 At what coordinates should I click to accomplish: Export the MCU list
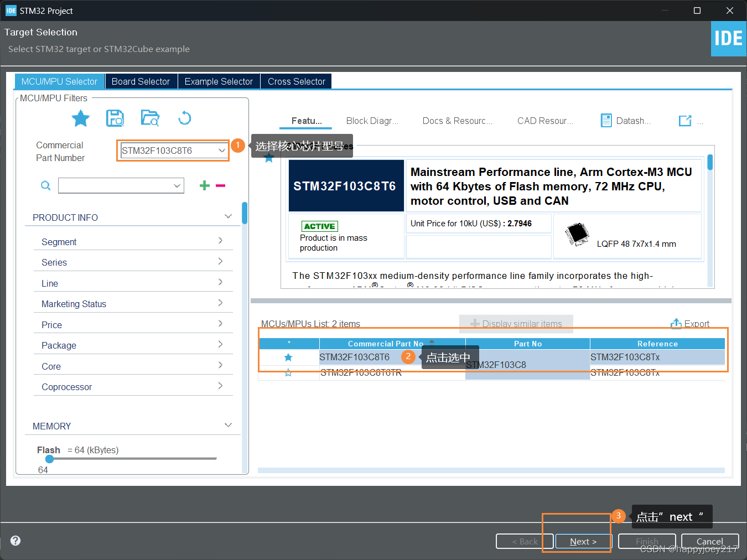pyautogui.click(x=690, y=324)
